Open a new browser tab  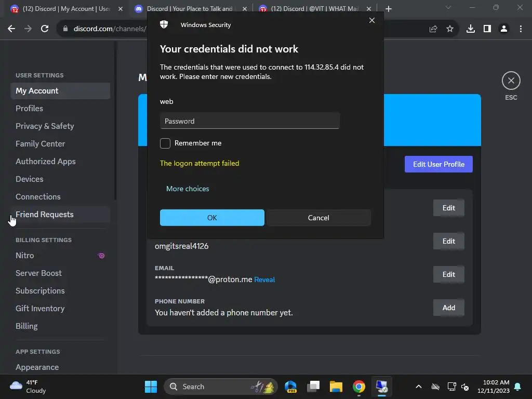389,9
